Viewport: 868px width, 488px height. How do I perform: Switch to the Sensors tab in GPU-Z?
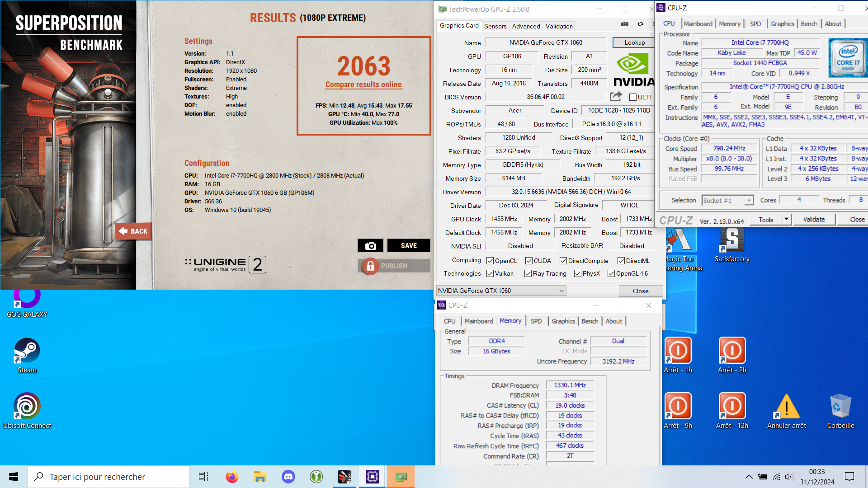pyautogui.click(x=495, y=26)
